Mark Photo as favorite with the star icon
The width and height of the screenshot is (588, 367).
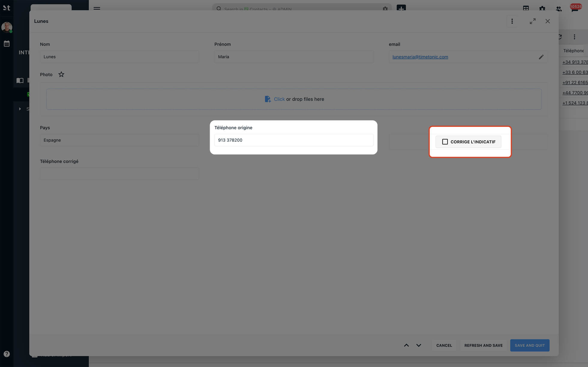tap(61, 74)
